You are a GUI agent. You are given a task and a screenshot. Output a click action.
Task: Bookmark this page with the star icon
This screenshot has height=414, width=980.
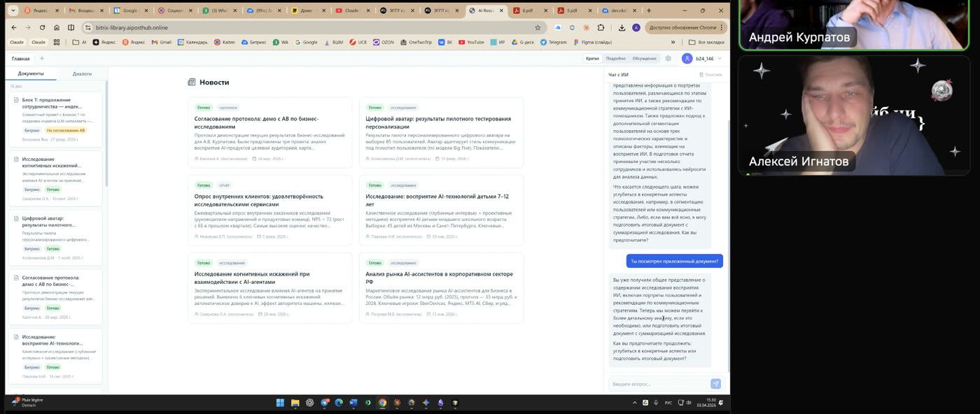point(538,27)
